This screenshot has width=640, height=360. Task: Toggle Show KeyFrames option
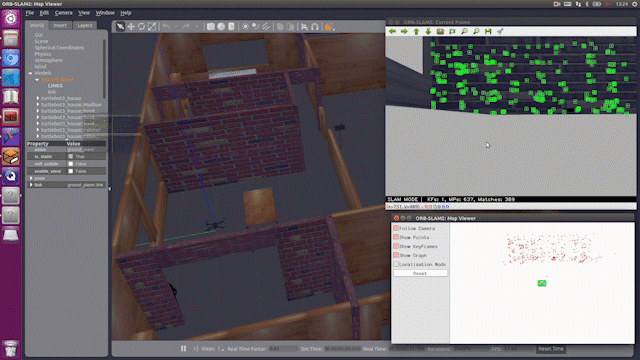coord(396,246)
